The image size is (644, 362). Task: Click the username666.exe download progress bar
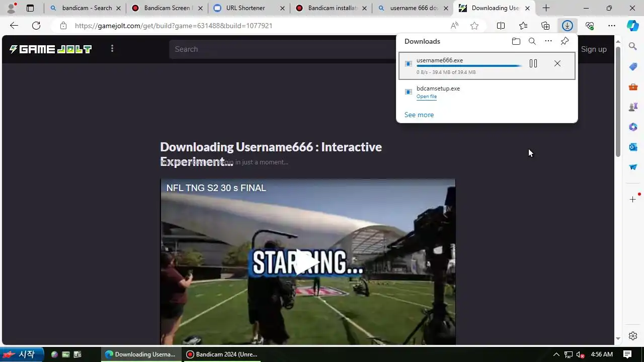pos(469,66)
